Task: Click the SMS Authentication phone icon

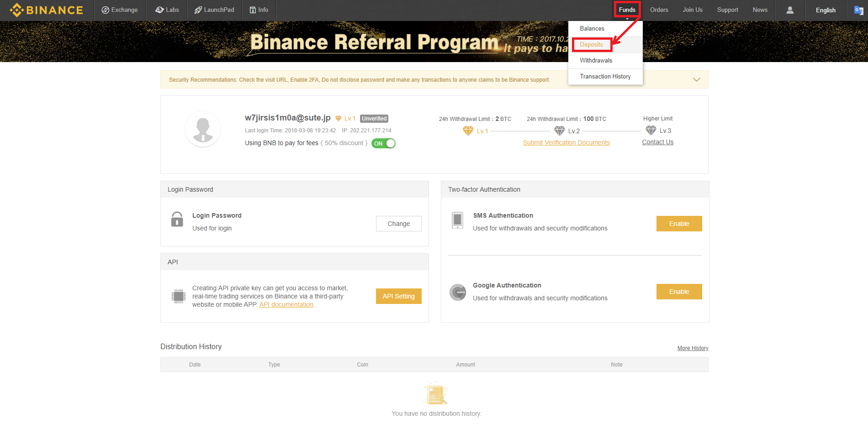Action: point(457,220)
